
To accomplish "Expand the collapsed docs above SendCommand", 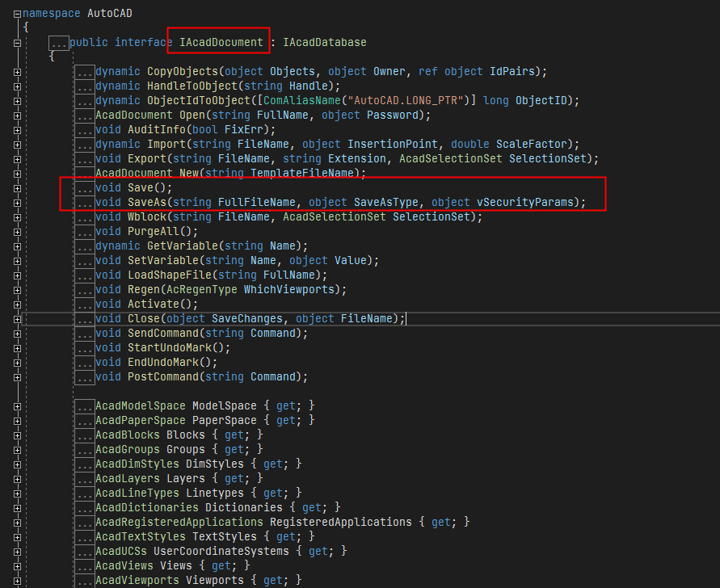I will tap(83, 333).
